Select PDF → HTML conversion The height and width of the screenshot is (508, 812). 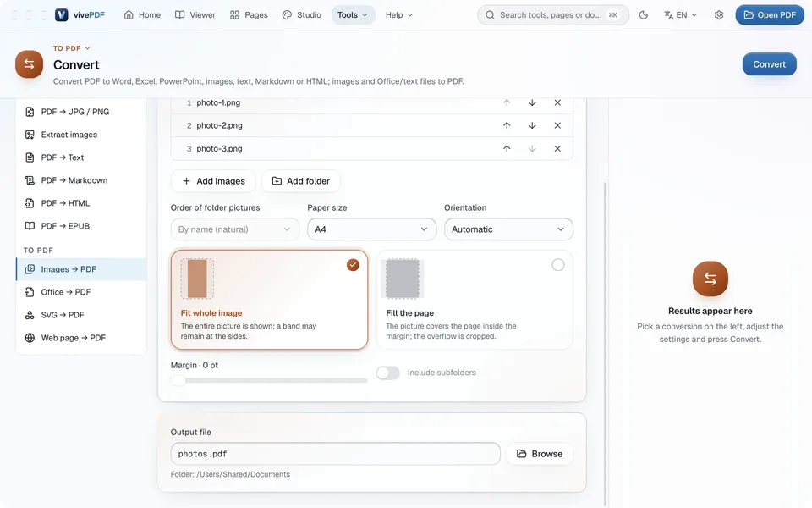pyautogui.click(x=81, y=203)
